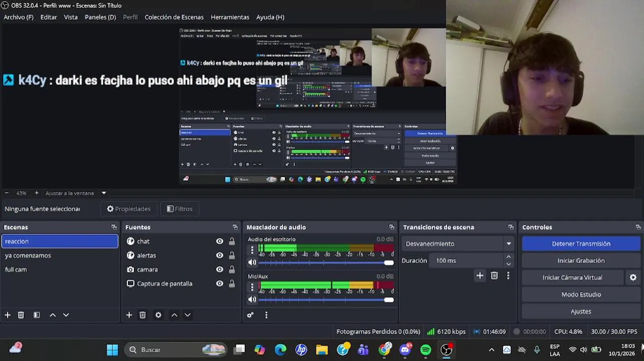Screen dimensions: 644x361
Task: Toggle lock on the camara source
Action: (232, 269)
